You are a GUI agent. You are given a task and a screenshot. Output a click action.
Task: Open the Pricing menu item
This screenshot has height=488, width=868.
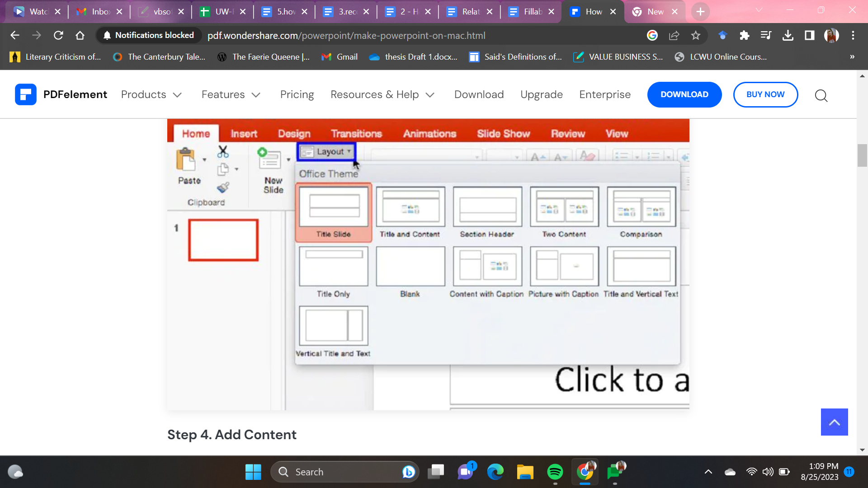pyautogui.click(x=297, y=94)
